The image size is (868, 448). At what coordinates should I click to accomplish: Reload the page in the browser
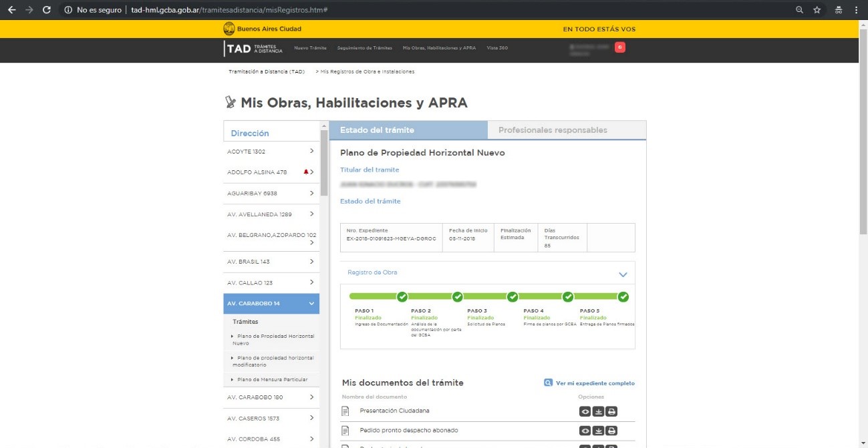click(x=46, y=10)
